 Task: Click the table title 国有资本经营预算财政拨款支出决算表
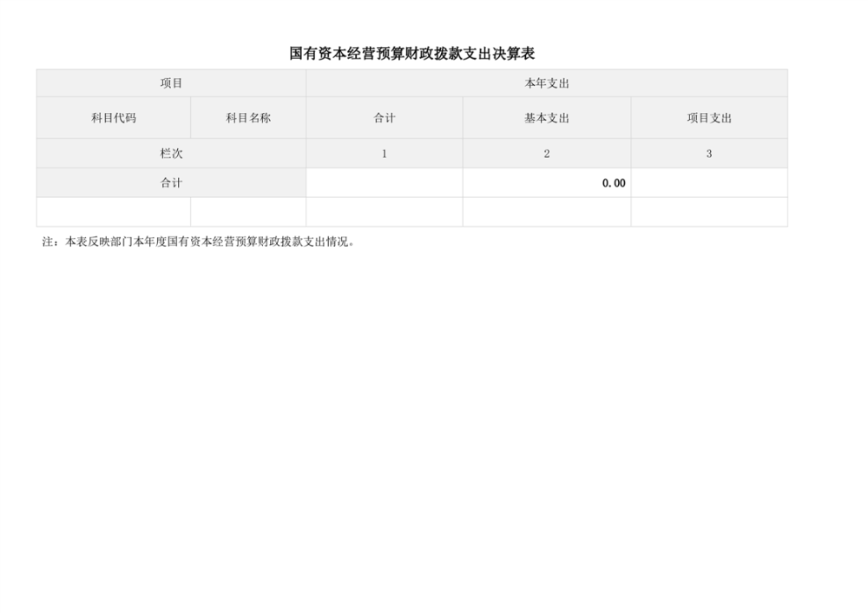412,54
